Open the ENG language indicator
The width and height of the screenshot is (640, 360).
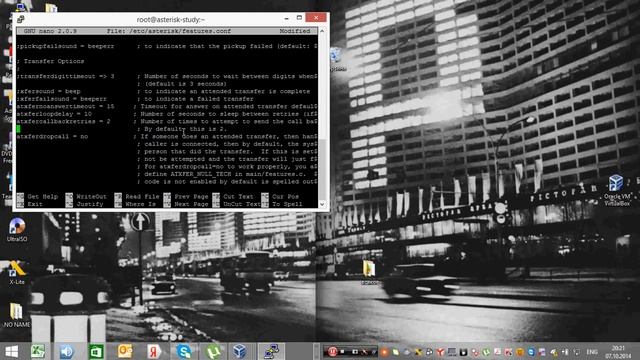592,352
